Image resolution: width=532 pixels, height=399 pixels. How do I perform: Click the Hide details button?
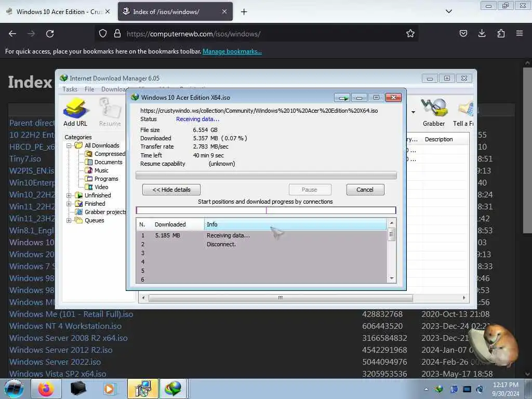171,190
